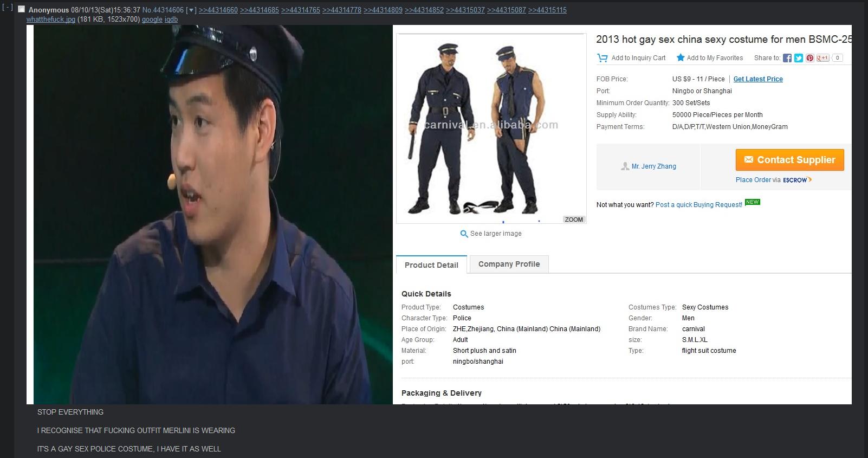The height and width of the screenshot is (458, 868).
Task: Click Place Order via Escrow
Action: 774,180
